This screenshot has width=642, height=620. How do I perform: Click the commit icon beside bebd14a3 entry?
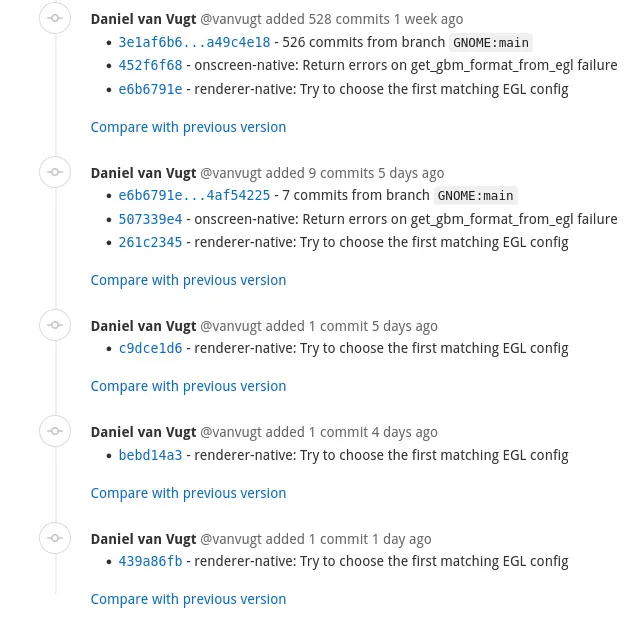(x=55, y=431)
